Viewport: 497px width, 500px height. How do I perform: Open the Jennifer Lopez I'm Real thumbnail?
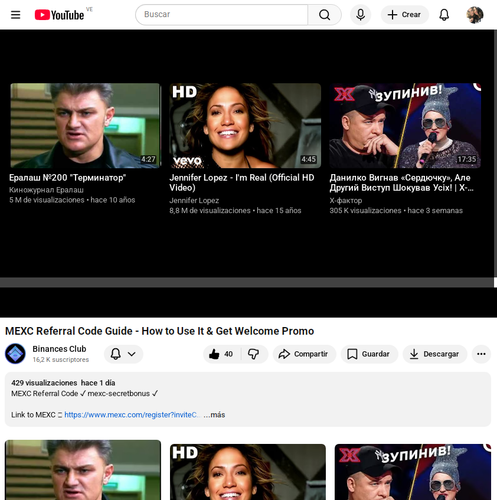click(245, 125)
